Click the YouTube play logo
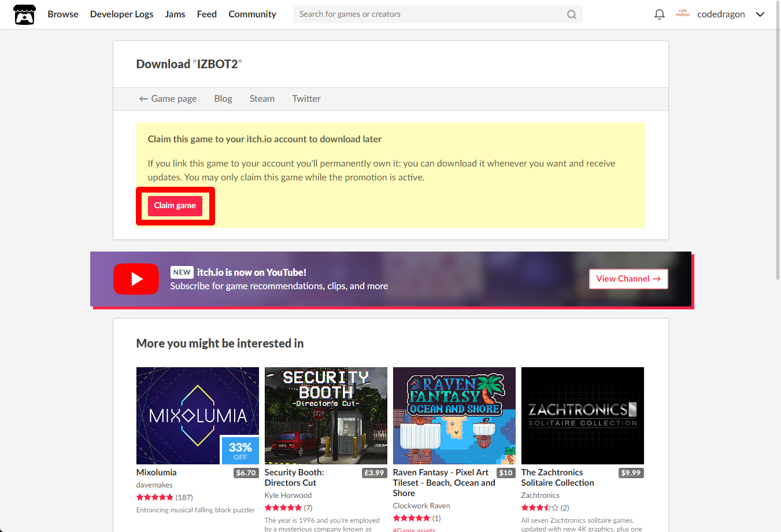Image resolution: width=781 pixels, height=532 pixels. (136, 279)
